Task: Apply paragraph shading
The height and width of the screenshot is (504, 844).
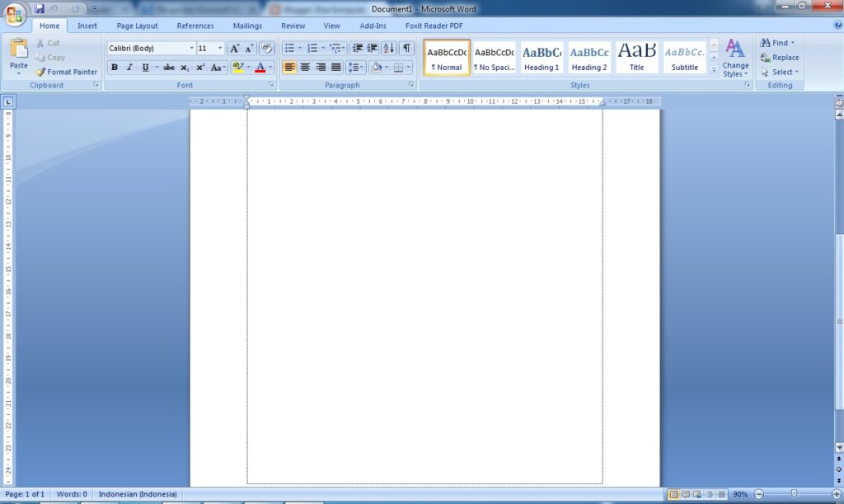Action: [376, 68]
